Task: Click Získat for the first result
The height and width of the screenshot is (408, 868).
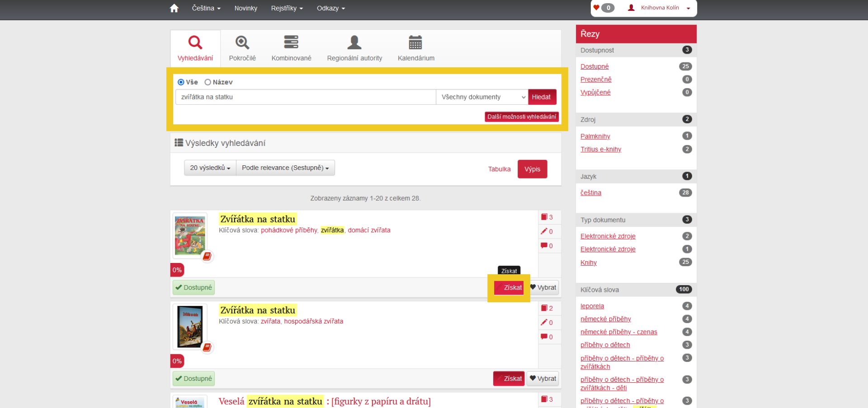Action: click(509, 288)
